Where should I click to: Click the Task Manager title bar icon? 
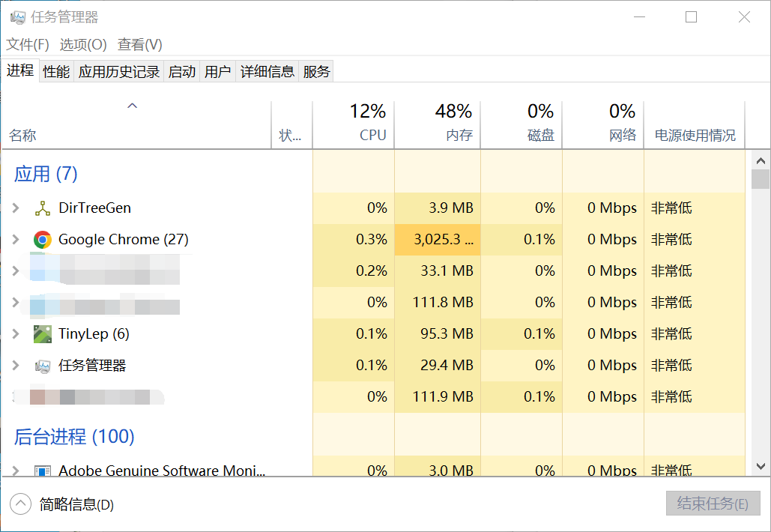(x=18, y=18)
